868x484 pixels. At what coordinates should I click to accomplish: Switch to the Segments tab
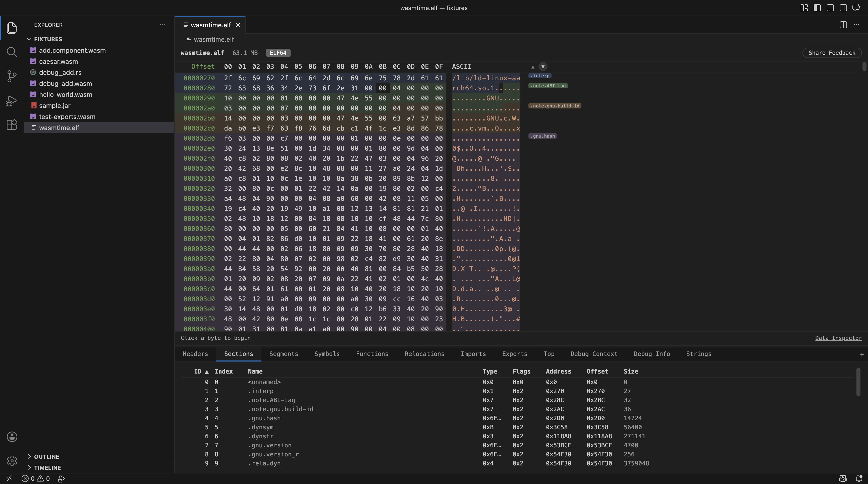(x=284, y=354)
